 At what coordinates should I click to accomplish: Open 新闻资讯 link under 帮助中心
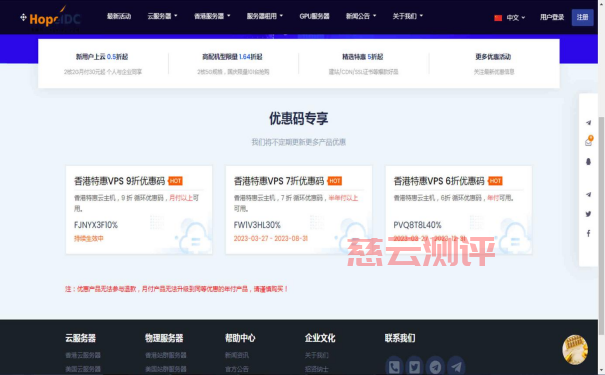pyautogui.click(x=237, y=355)
